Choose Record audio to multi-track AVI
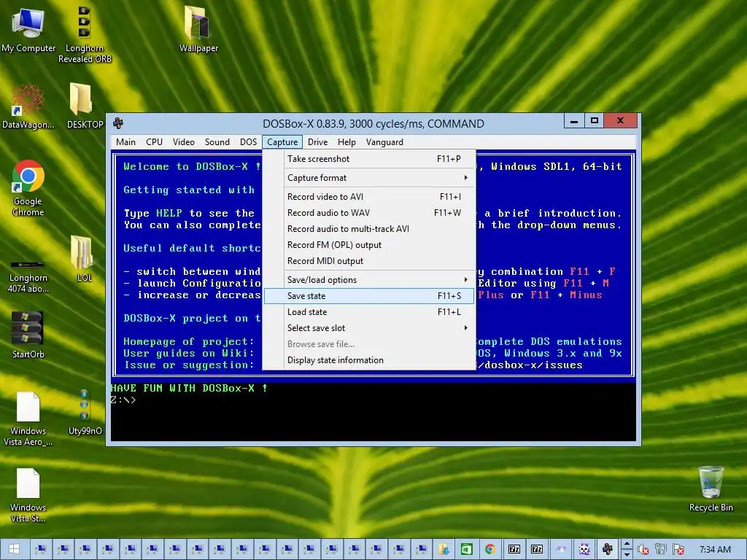Screen dimensions: 747x560 tap(369, 228)
